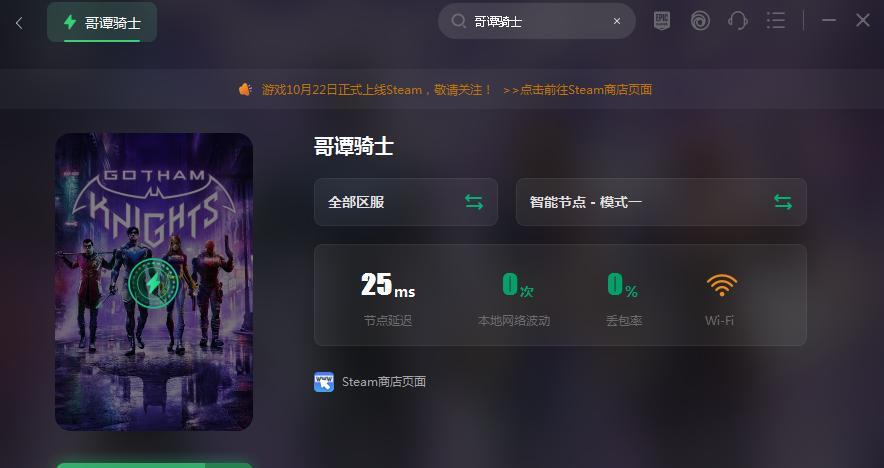Click the Gotham Knights cover art
The width and height of the screenshot is (884, 468).
154,281
